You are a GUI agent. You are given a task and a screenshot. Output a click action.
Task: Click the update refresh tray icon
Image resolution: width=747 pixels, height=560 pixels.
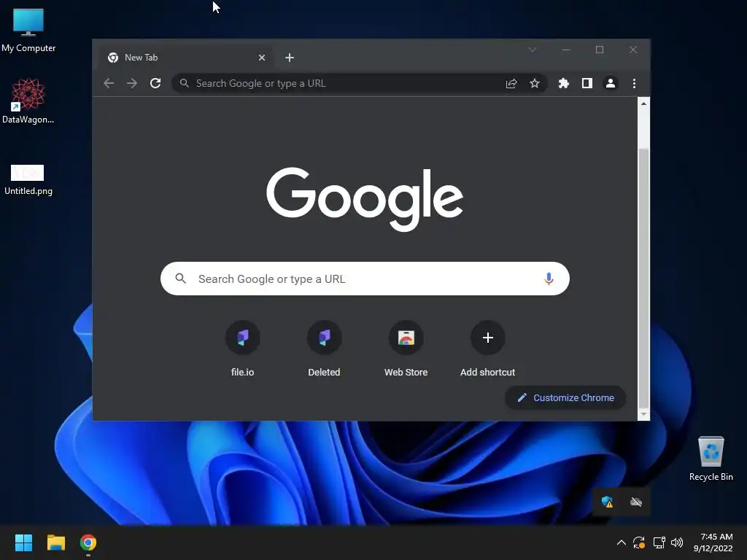(x=639, y=542)
